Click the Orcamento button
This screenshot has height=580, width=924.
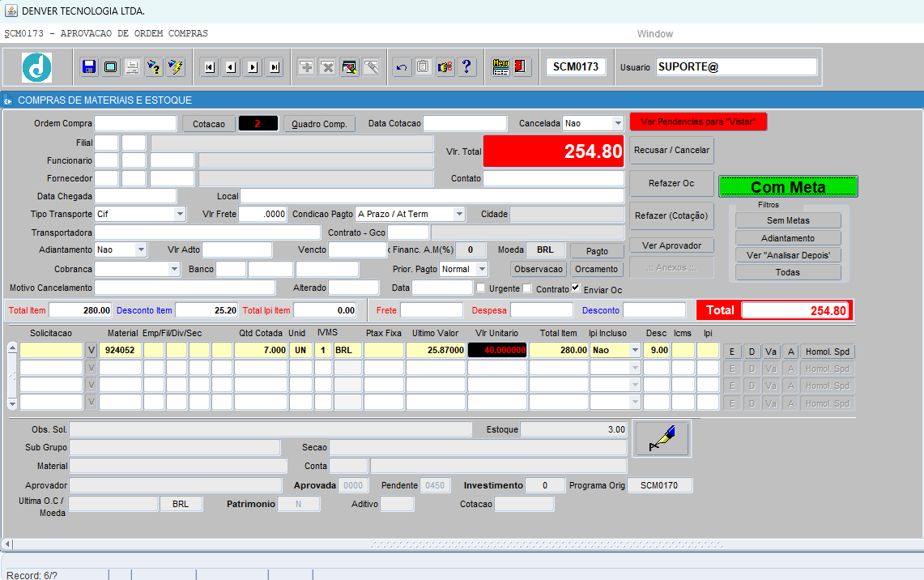click(596, 269)
